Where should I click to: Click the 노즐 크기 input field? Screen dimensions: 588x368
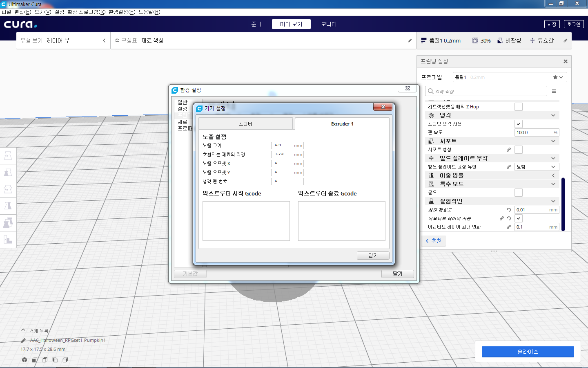[287, 146]
